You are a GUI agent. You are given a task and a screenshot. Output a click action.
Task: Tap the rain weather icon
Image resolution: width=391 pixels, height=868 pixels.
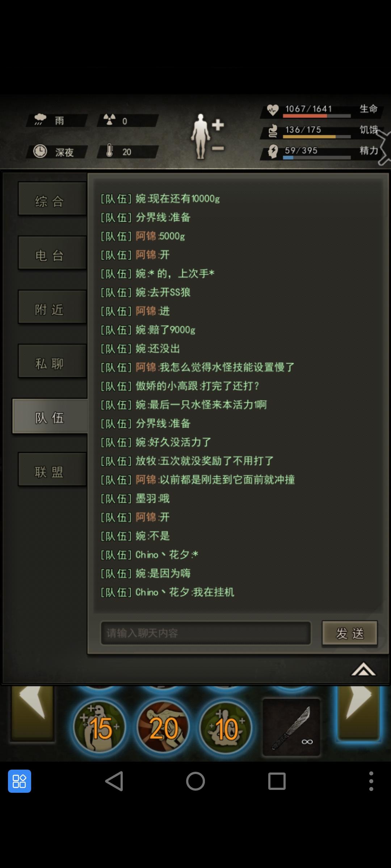point(40,120)
